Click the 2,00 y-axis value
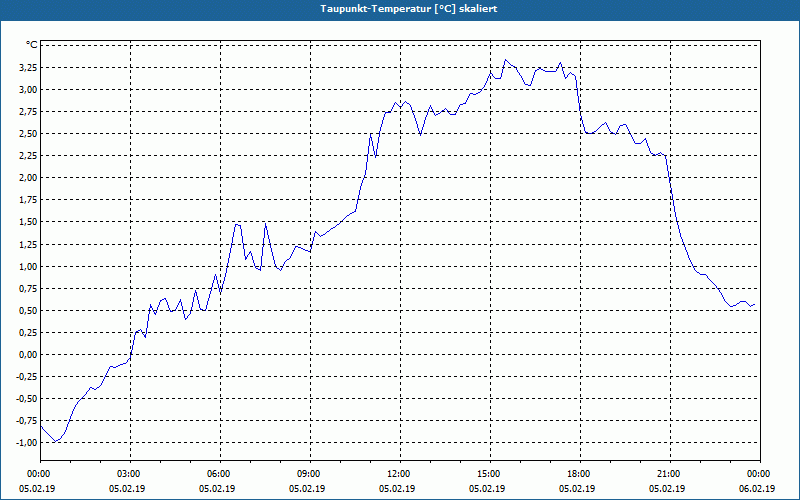Viewport: 800px width, 500px height. click(x=29, y=178)
